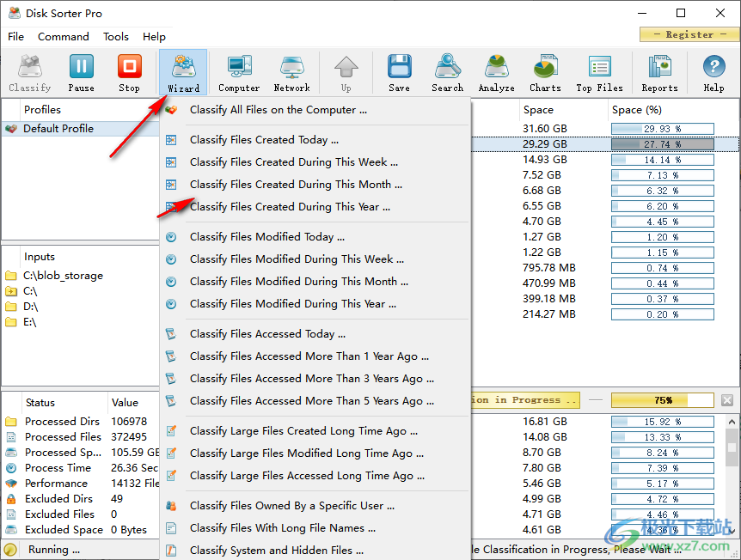Click the Register button
Screen dimensions: 741x560
(x=689, y=34)
